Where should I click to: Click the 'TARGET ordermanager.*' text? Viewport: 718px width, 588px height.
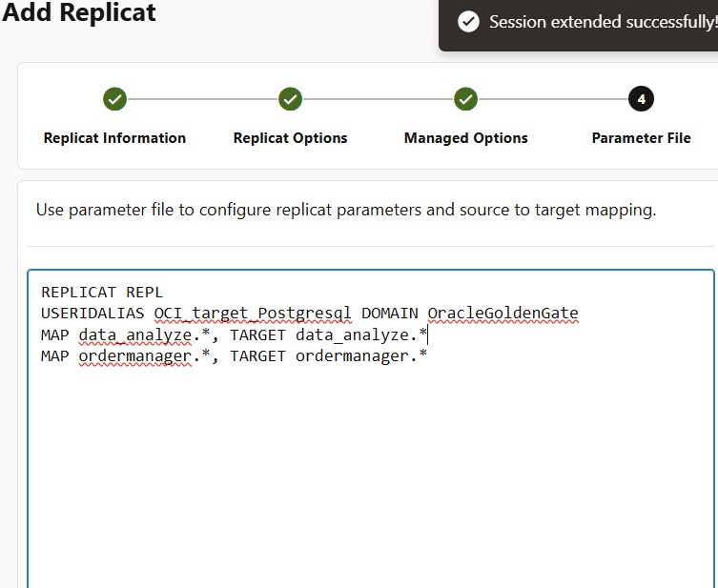coord(328,356)
